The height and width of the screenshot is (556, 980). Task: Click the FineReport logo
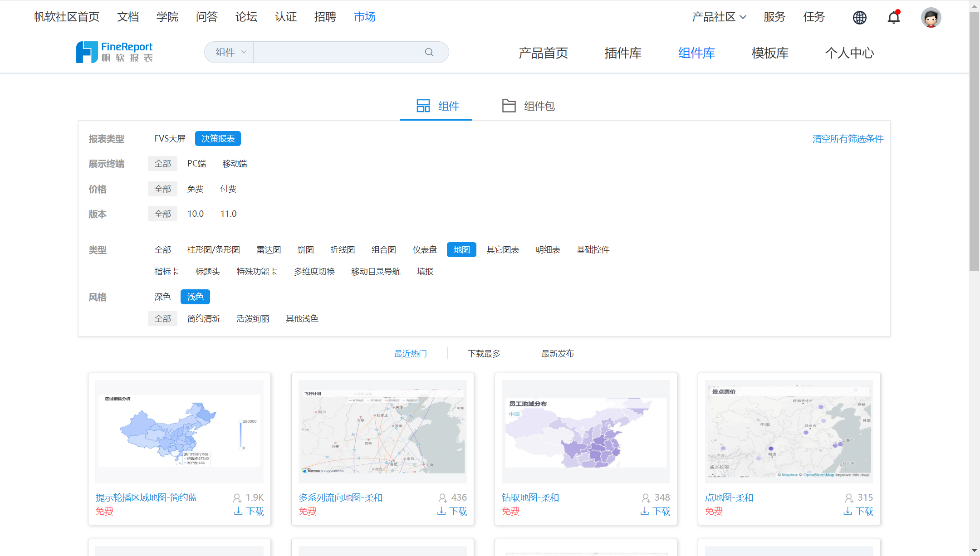[114, 52]
